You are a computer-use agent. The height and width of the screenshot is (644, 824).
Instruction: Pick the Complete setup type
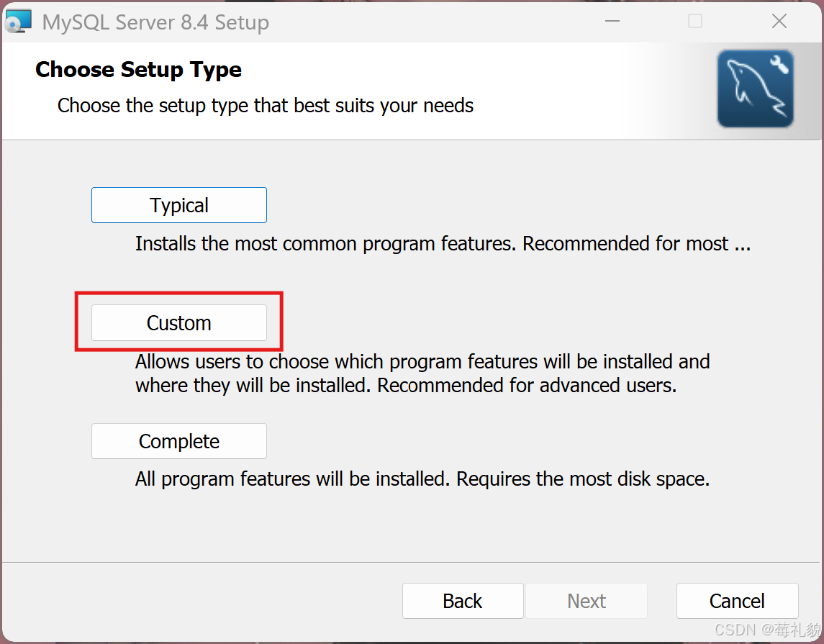(178, 441)
